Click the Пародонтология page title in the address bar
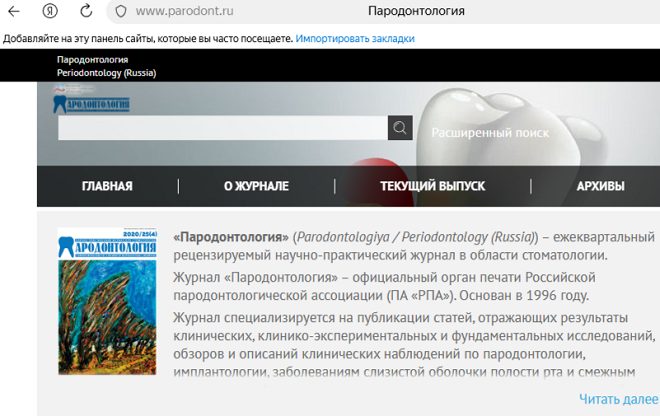 pos(416,11)
